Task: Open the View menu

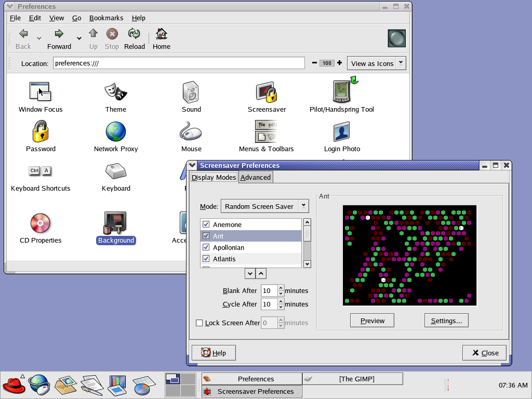Action: click(56, 18)
